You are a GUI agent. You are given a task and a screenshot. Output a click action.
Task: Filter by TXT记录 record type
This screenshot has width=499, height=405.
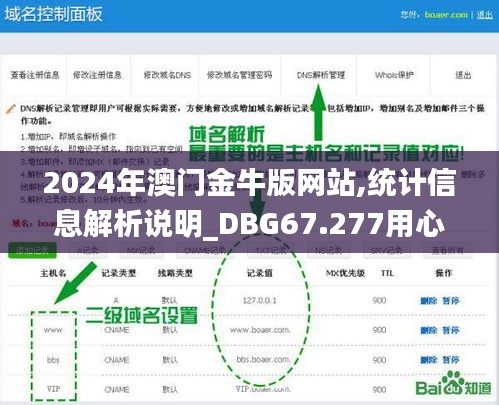pos(270,250)
